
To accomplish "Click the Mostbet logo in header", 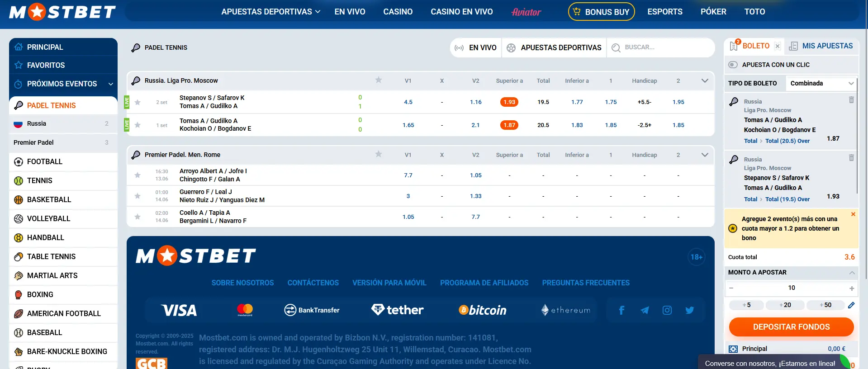I will 62,12.
